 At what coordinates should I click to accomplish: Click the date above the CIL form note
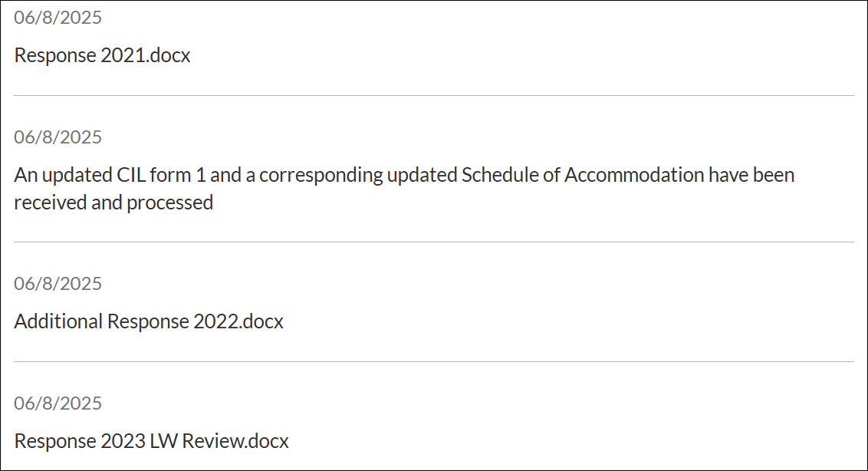(x=58, y=137)
